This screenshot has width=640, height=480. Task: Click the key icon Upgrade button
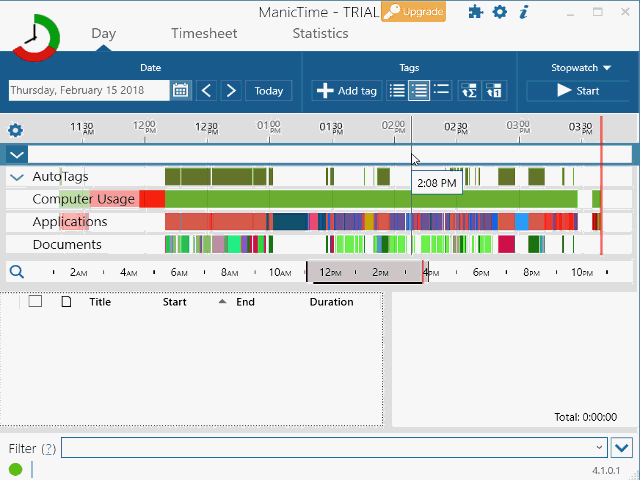click(x=413, y=11)
